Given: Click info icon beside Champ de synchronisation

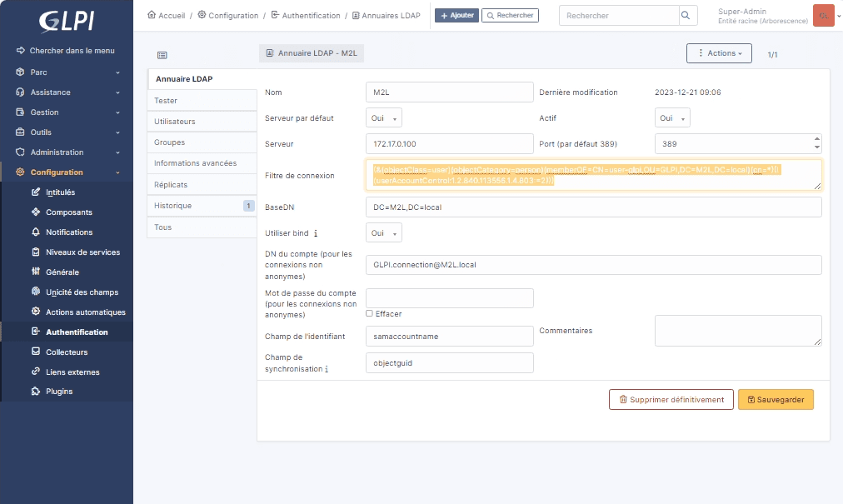Looking at the screenshot, I should [x=326, y=369].
